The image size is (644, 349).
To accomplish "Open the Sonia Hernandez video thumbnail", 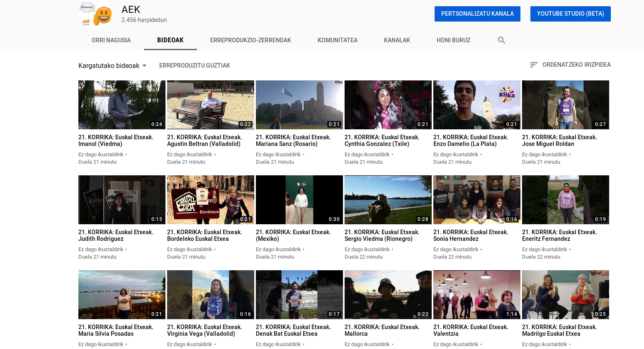I will [x=477, y=200].
